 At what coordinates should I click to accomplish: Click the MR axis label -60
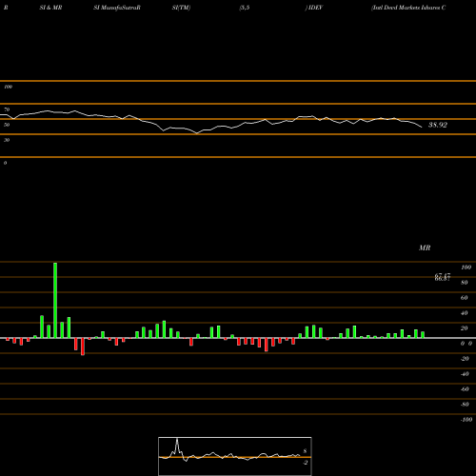click(x=465, y=389)
